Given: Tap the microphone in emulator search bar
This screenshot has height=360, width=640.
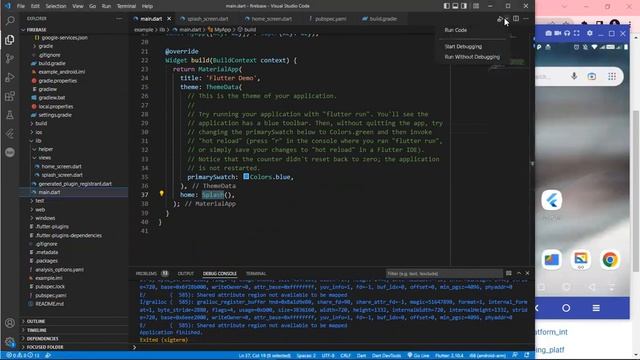Looking at the screenshot, I should click(x=574, y=76).
